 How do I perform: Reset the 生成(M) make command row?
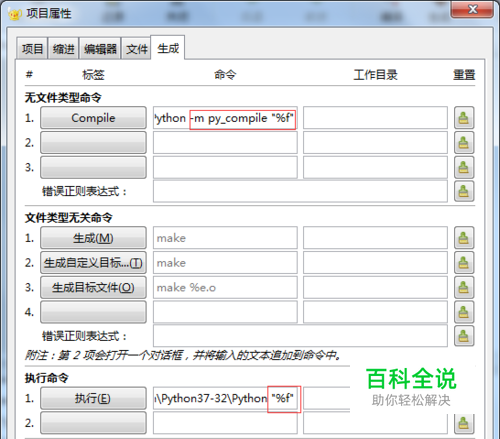coord(464,238)
